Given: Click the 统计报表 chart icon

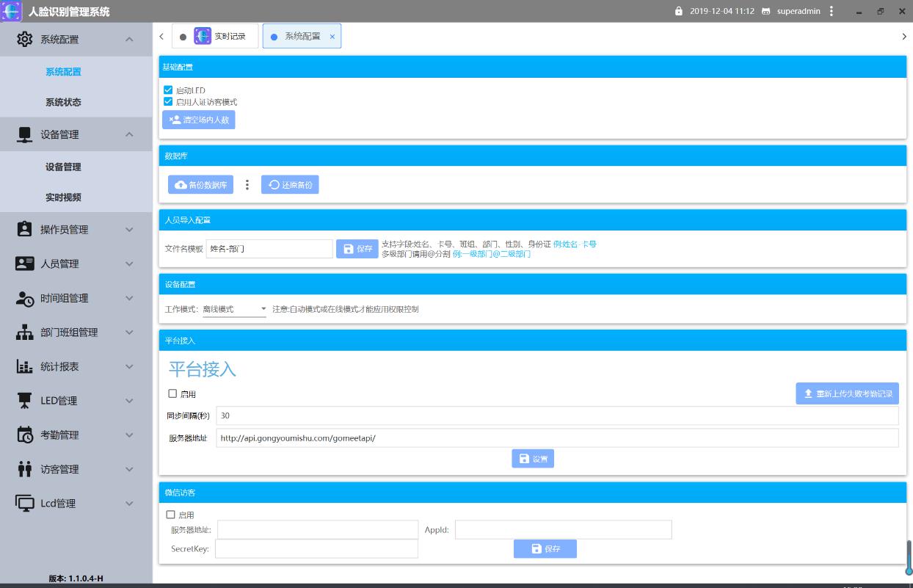Looking at the screenshot, I should tap(24, 366).
